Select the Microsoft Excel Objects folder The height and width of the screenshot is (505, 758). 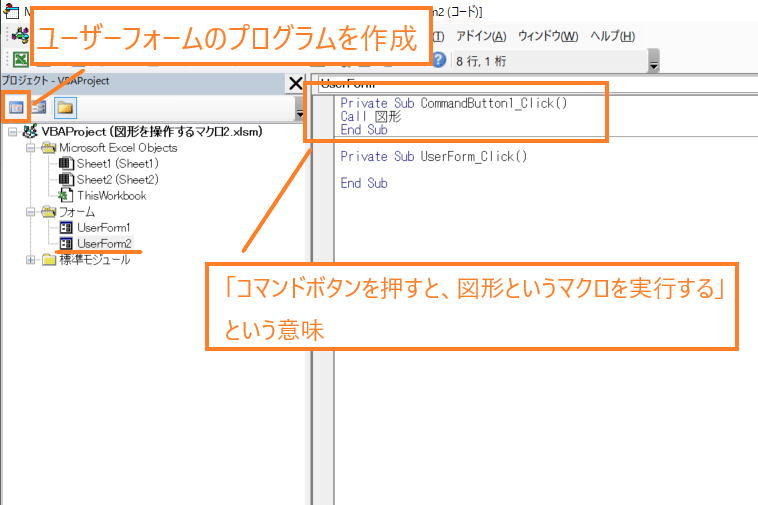pos(118,148)
